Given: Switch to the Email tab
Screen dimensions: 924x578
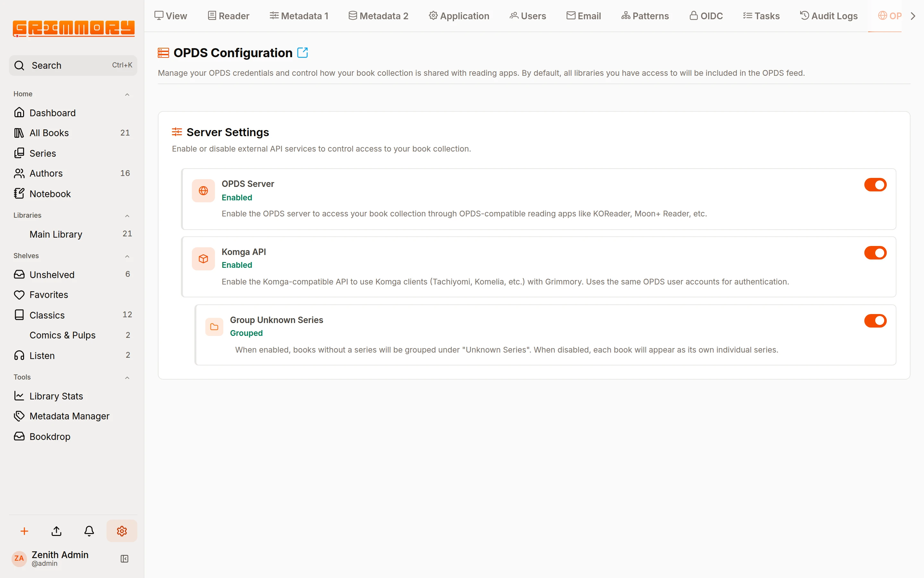Looking at the screenshot, I should [583, 16].
